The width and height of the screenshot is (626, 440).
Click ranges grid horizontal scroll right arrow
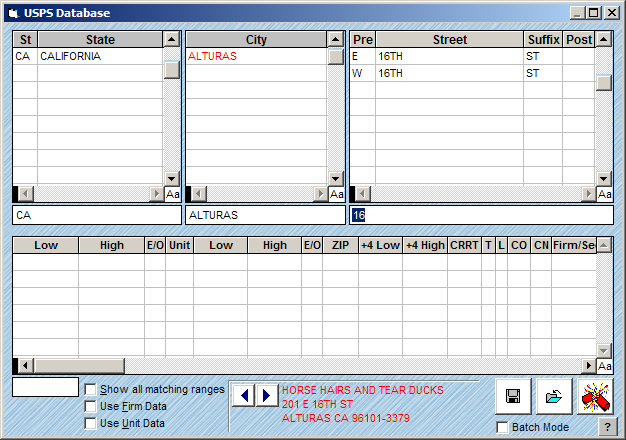pos(588,366)
